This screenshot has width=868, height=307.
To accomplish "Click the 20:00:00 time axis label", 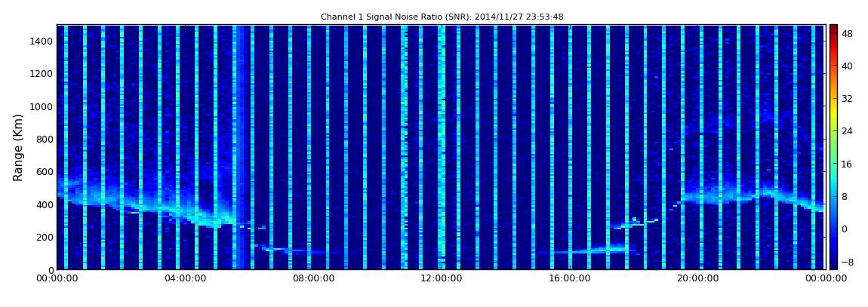I will pyautogui.click(x=697, y=278).
